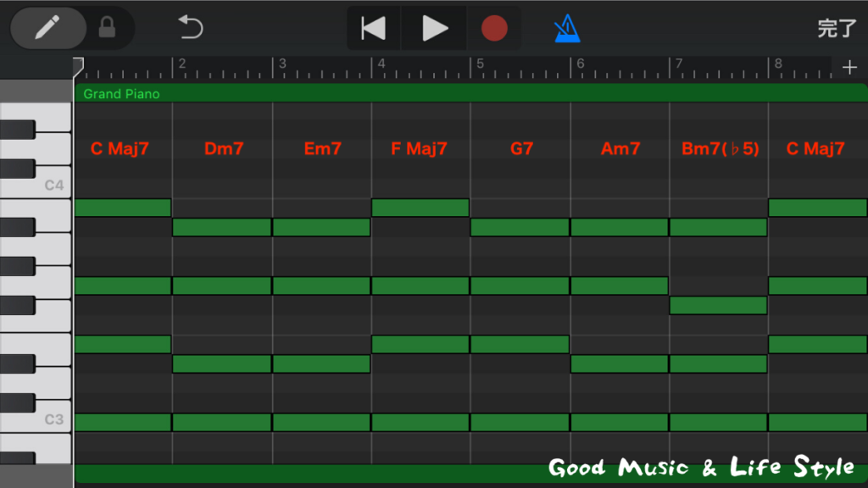The height and width of the screenshot is (488, 868).
Task: Click bar 5 on the ruler
Action: [x=480, y=64]
